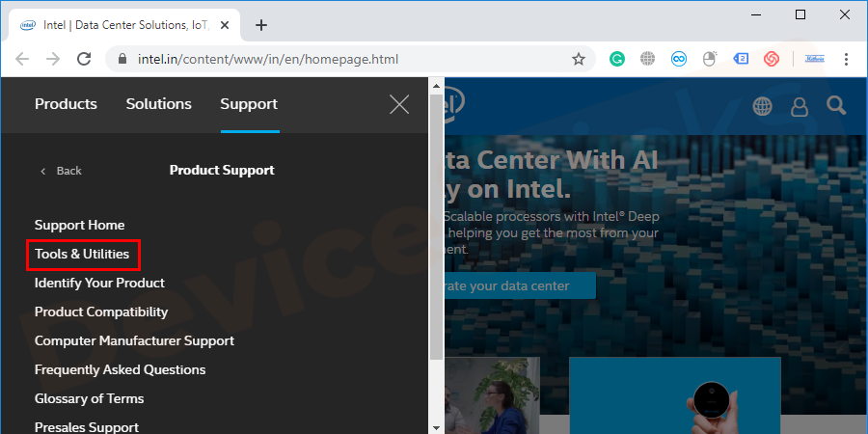Screen dimensions: 868x434
Task: Click the mouse-shaped extension icon
Action: tap(710, 59)
